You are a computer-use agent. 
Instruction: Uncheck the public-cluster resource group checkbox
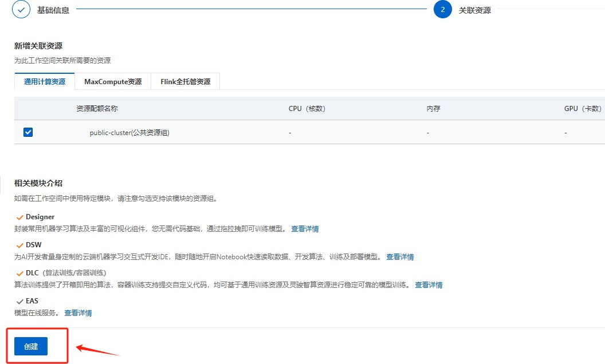click(x=28, y=132)
